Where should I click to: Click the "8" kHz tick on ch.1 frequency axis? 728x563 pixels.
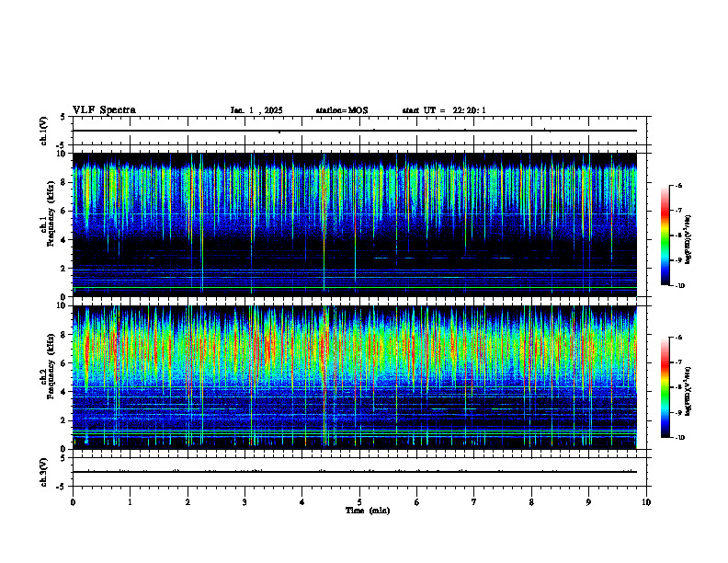point(64,182)
